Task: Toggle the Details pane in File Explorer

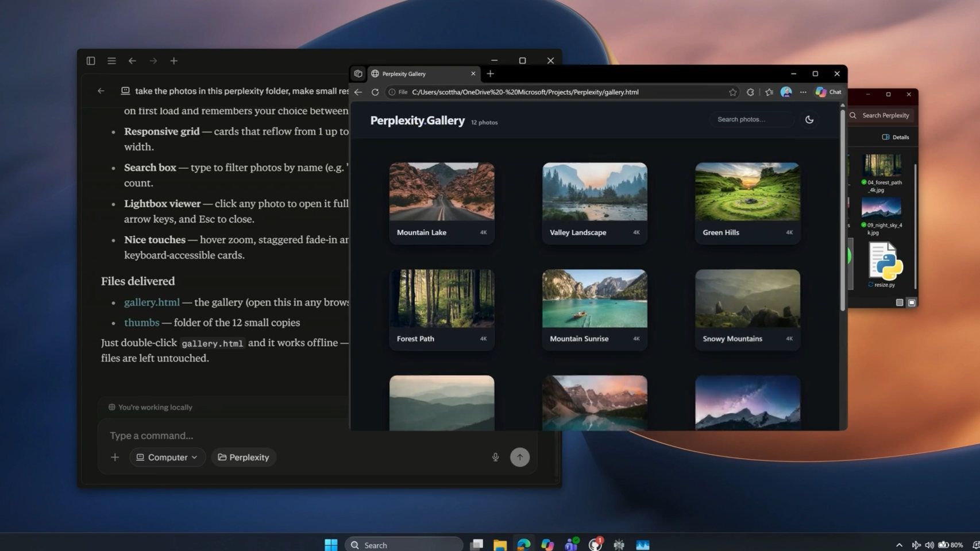Action: point(896,137)
